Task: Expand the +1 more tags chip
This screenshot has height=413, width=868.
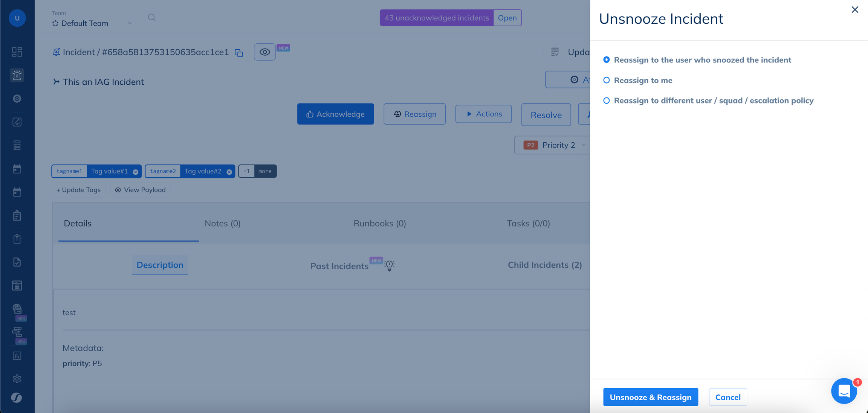Action: coord(258,171)
